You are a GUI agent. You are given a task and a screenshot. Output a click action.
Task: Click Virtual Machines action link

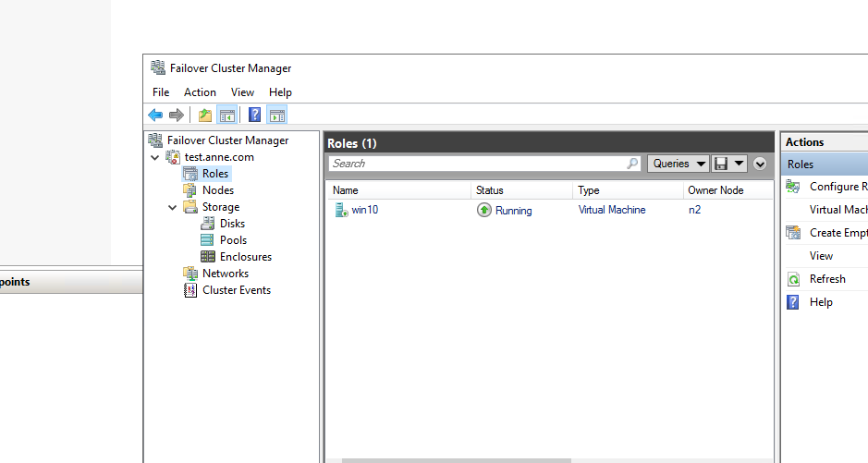838,210
